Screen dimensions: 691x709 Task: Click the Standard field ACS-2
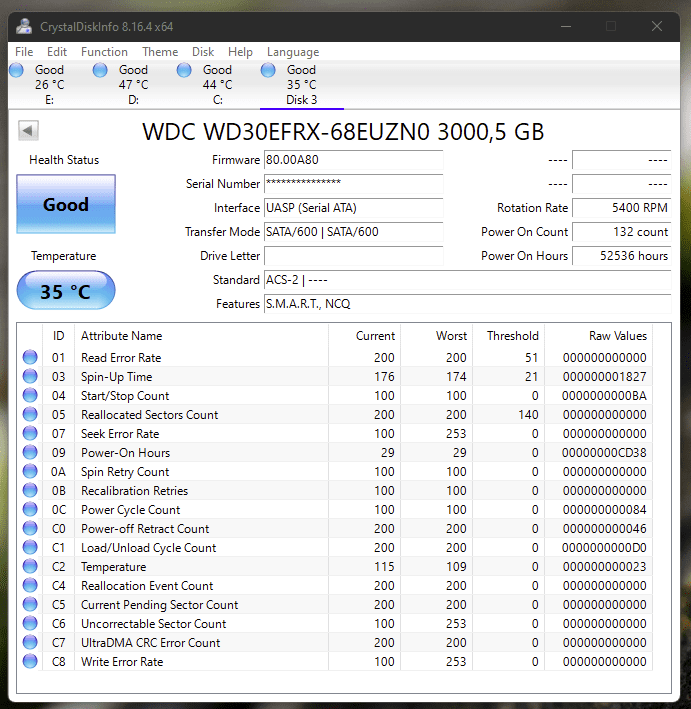[x=468, y=279]
